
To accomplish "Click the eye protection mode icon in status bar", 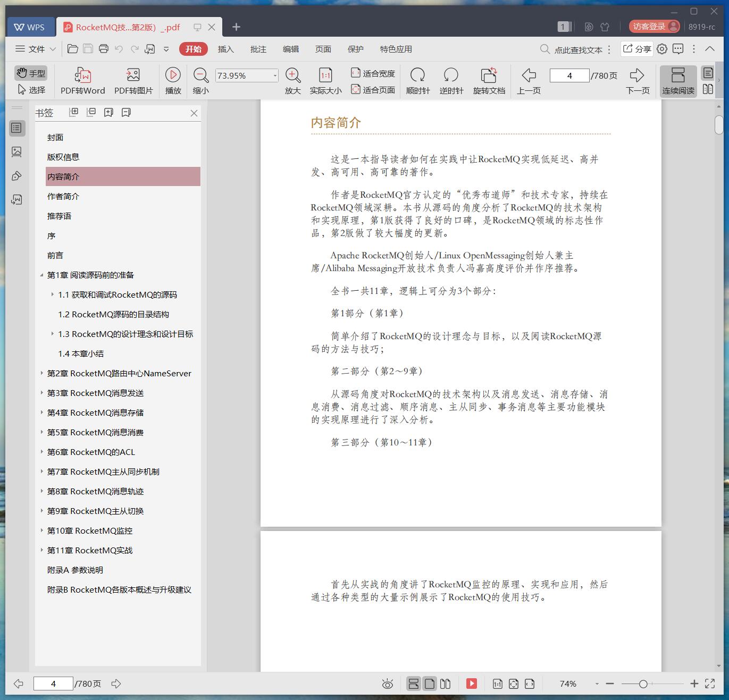I will [x=388, y=684].
